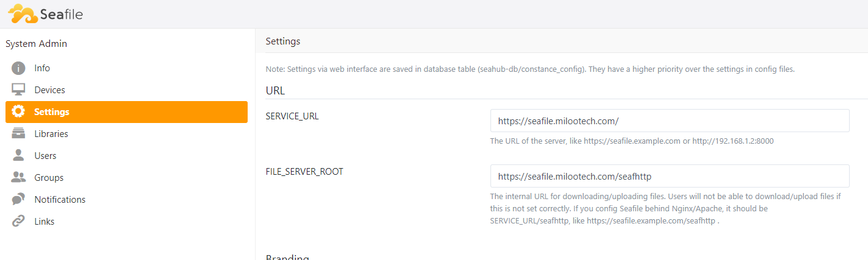Click the Seafile wordmark text
The image size is (868, 260).
click(x=62, y=15)
